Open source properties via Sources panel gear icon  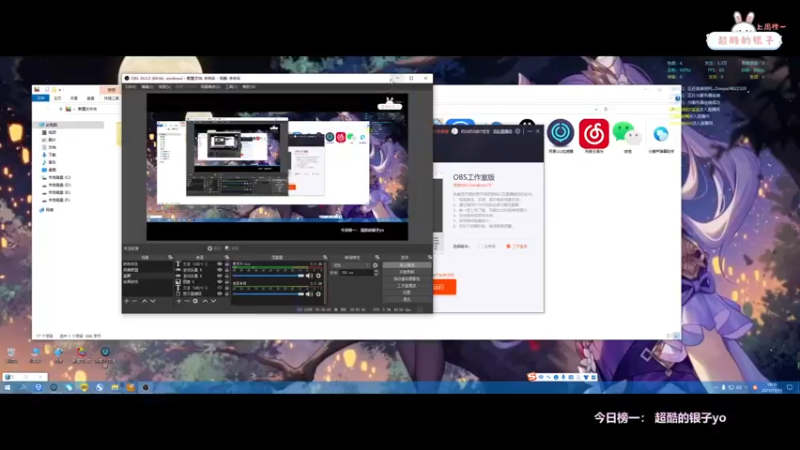pos(195,301)
